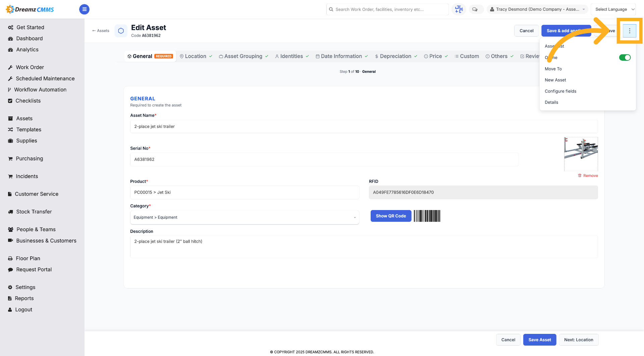The image size is (644, 356).
Task: Click the Show QR Code button
Action: click(391, 216)
